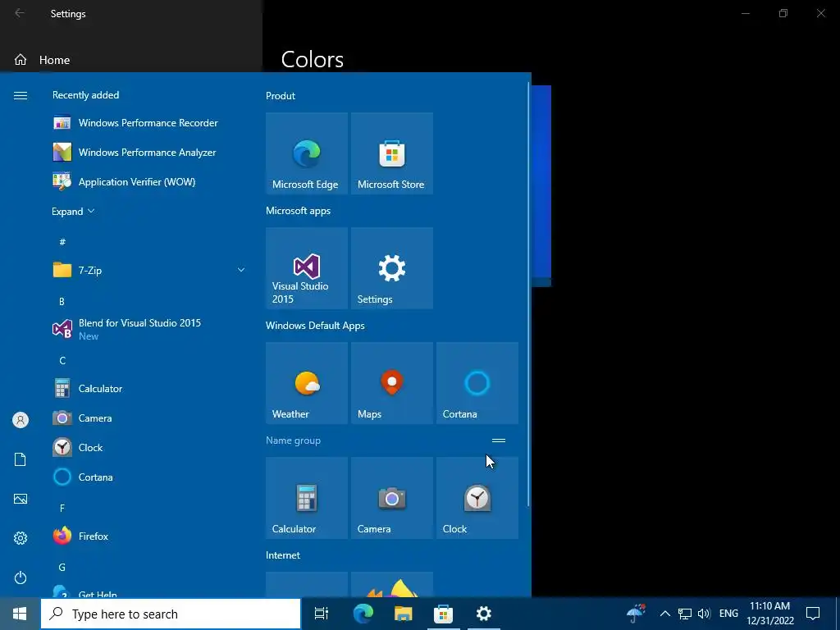Click the Produt group title
840x630 pixels.
[x=281, y=96]
